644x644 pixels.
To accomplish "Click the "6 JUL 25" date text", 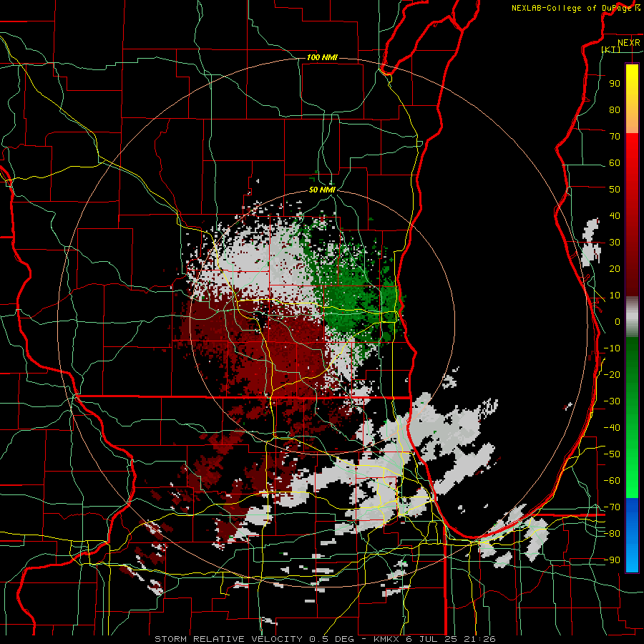I will 432,639.
